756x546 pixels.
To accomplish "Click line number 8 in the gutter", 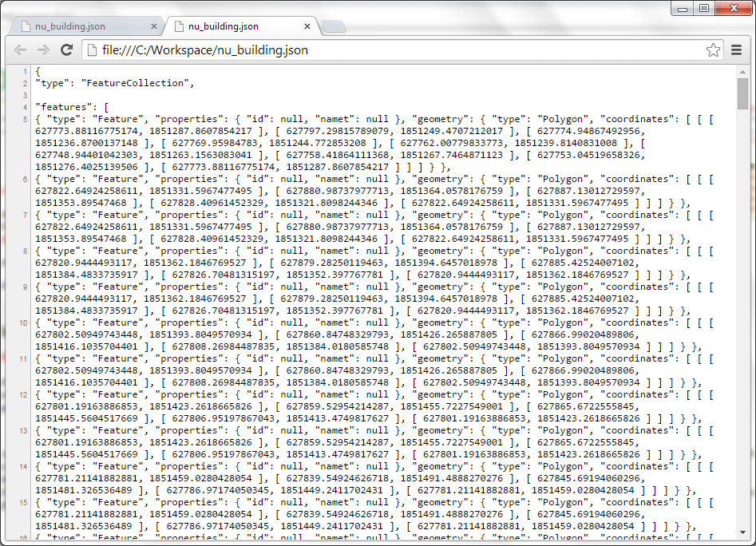I will (x=25, y=251).
